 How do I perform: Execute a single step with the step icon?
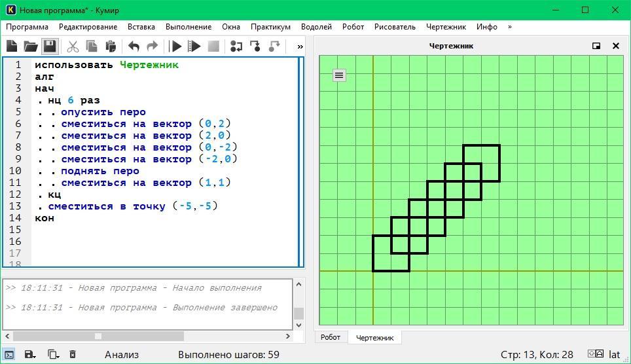(x=236, y=46)
